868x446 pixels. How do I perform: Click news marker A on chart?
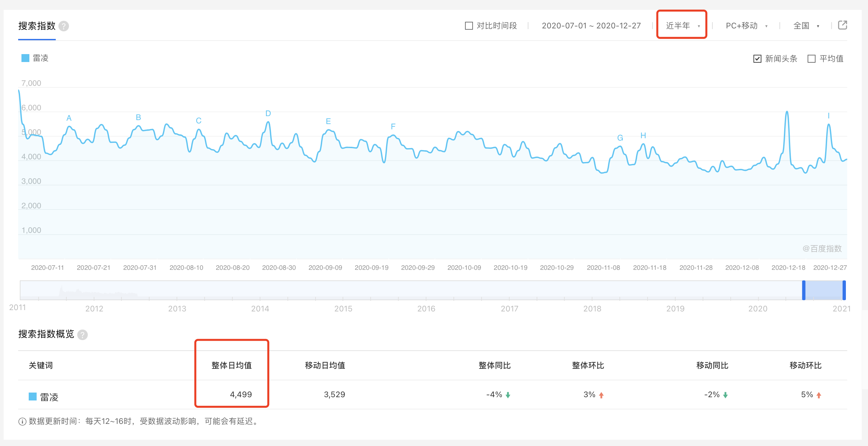coord(69,118)
